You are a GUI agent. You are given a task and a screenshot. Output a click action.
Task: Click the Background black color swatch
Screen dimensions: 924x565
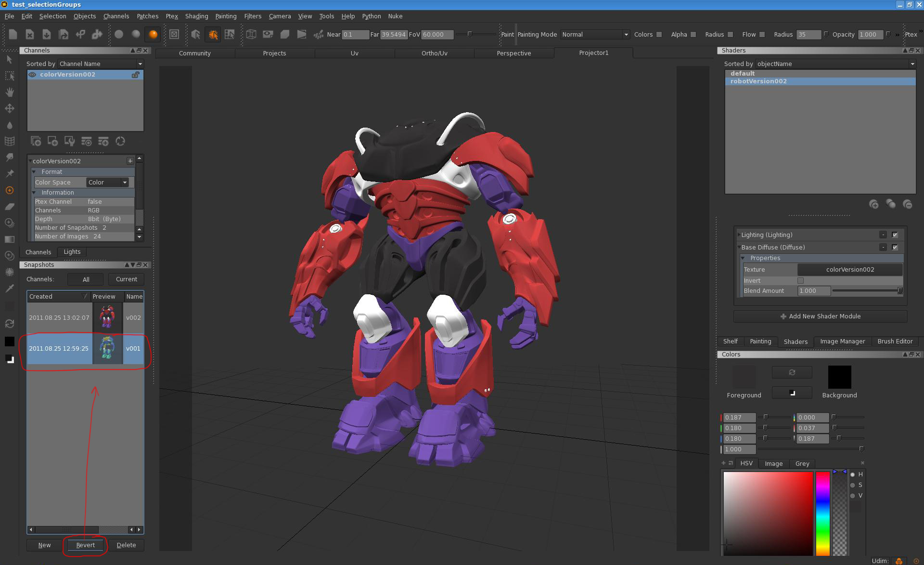pyautogui.click(x=839, y=377)
